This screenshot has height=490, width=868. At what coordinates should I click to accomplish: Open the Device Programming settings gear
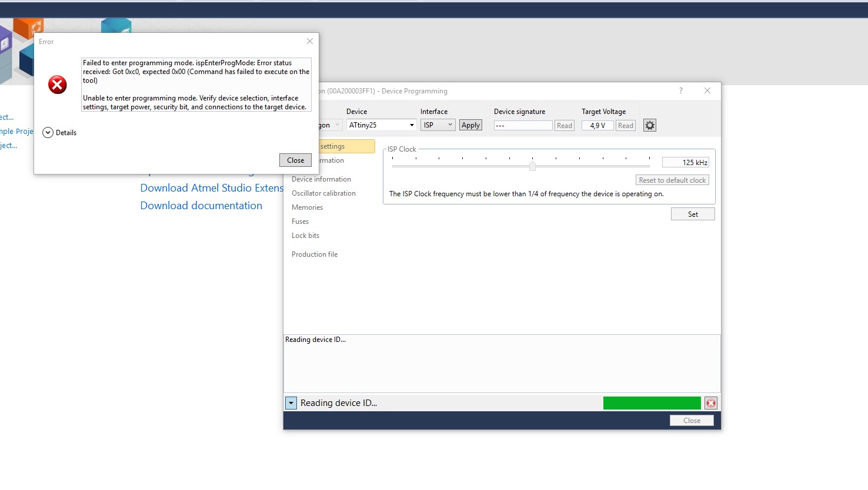coord(649,125)
